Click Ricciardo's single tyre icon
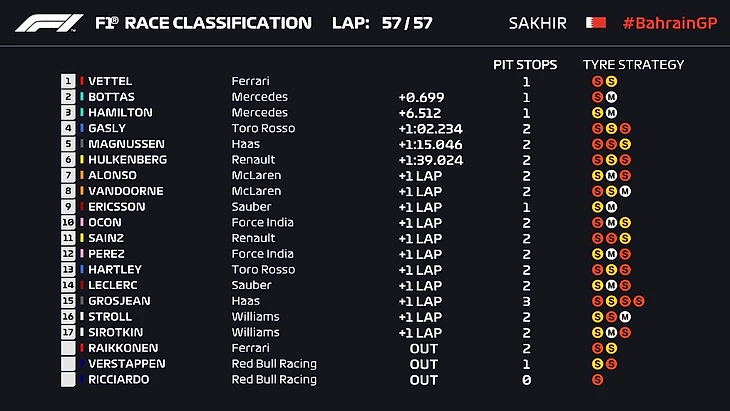The image size is (730, 411). pyautogui.click(x=598, y=380)
